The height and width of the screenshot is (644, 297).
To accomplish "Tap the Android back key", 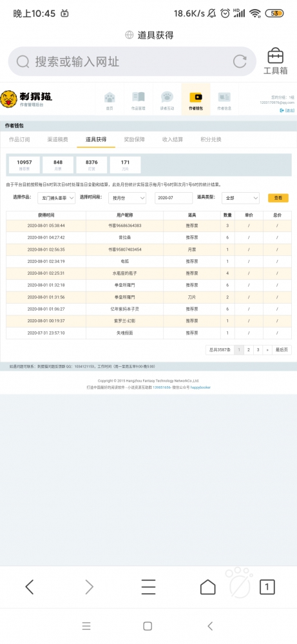I will [210, 626].
